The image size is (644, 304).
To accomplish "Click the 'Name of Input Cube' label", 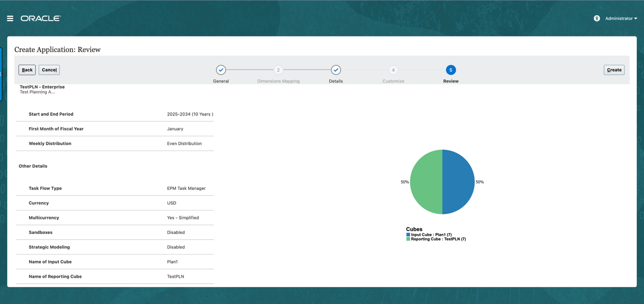I will [50, 262].
